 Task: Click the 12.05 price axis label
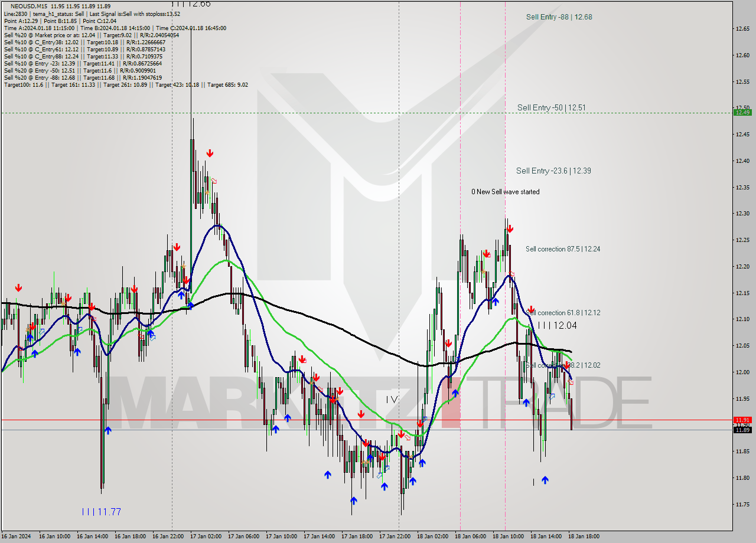pos(742,346)
